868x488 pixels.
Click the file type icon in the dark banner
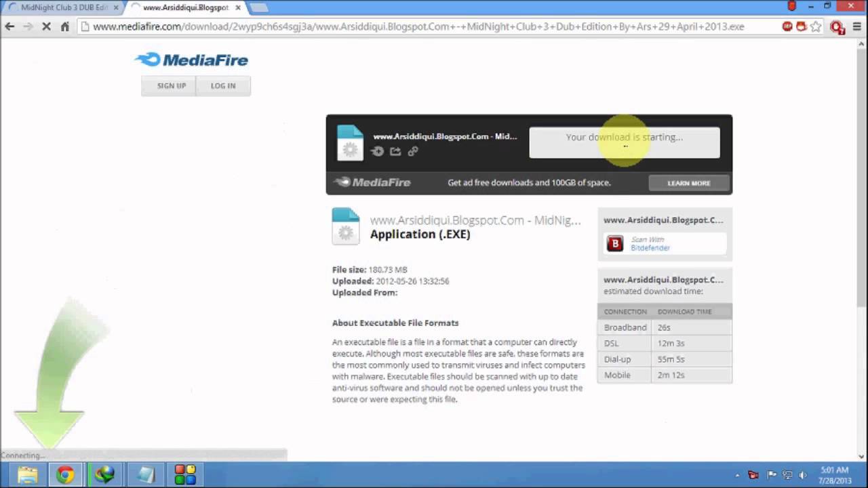tap(350, 142)
